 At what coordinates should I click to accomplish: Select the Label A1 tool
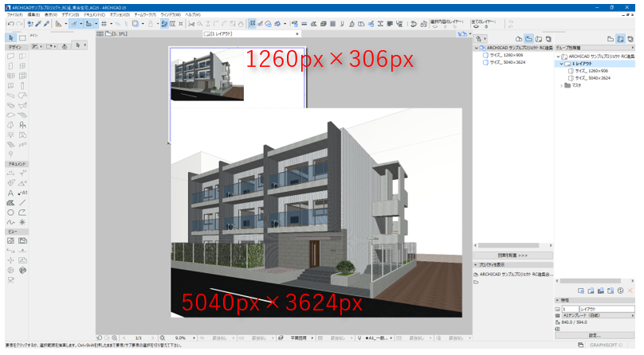[22, 193]
